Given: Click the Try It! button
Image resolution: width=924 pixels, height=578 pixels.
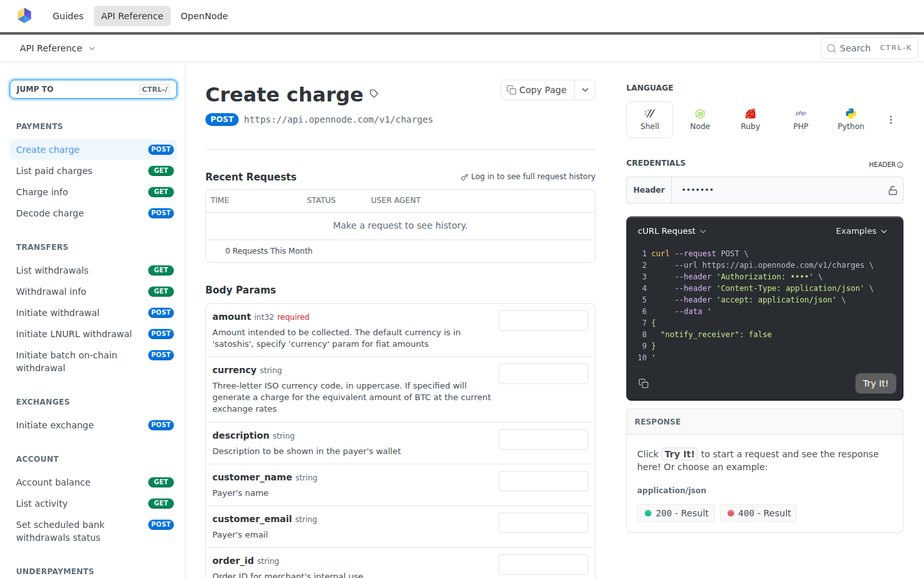Looking at the screenshot, I should pos(875,383).
